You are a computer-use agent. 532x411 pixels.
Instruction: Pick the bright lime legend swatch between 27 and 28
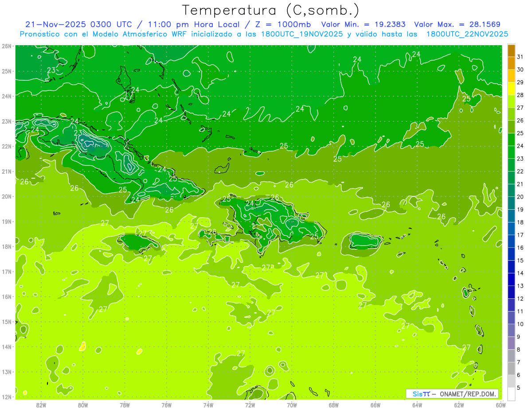click(511, 102)
